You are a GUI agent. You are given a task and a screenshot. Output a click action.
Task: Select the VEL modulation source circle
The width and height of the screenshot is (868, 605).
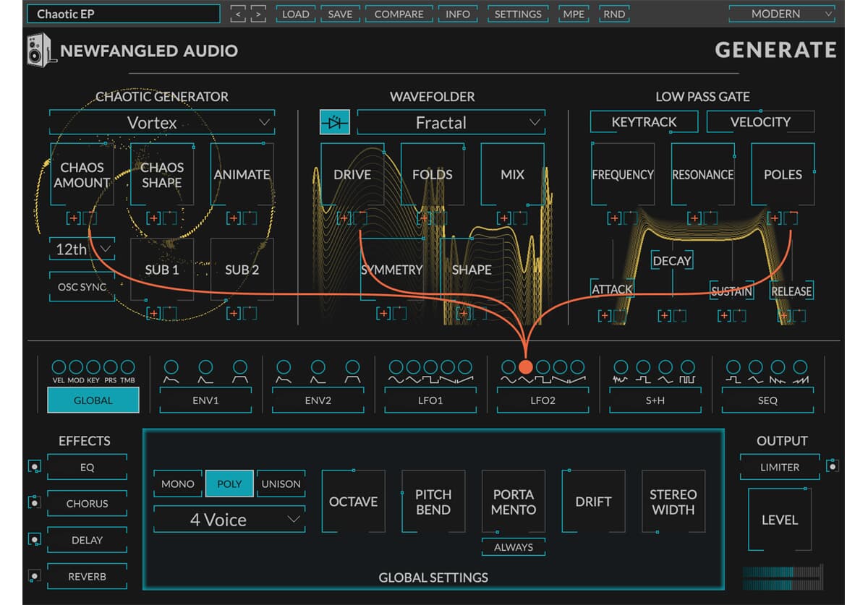[59, 367]
